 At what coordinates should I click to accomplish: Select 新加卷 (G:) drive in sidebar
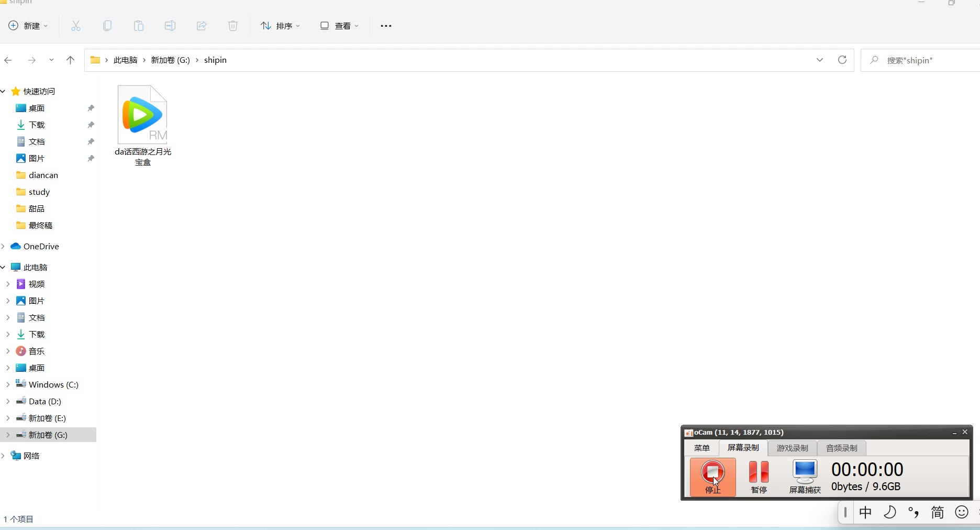coord(48,435)
